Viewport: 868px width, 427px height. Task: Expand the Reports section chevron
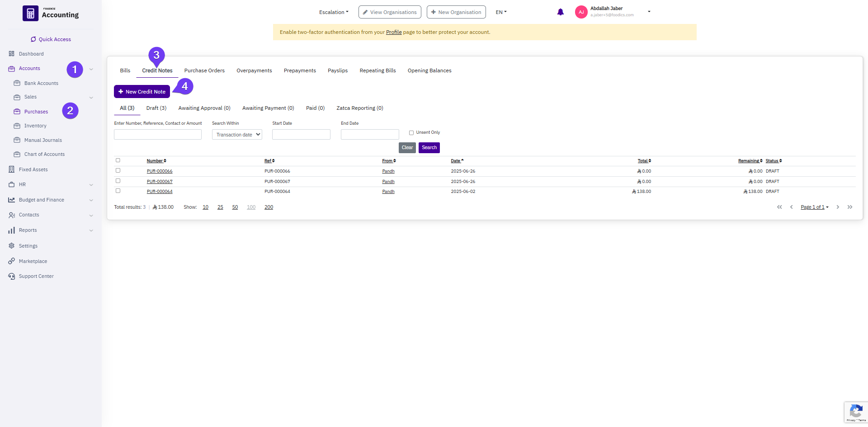pos(91,230)
